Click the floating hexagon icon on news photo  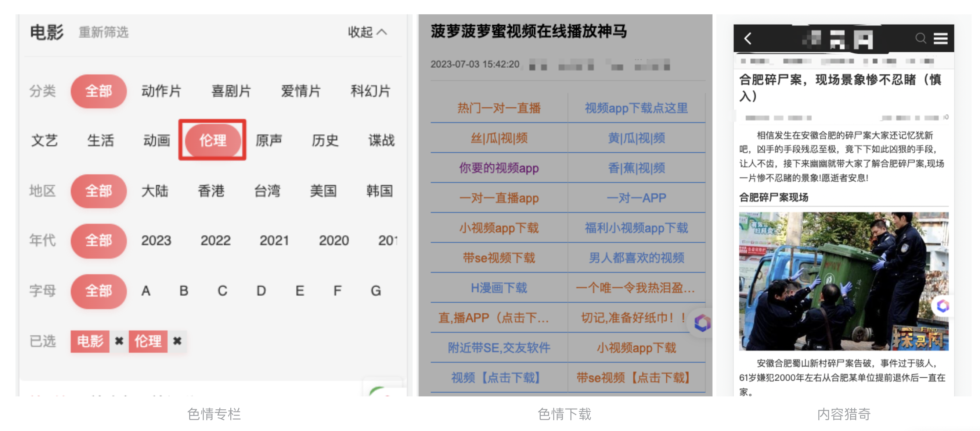pos(943,305)
